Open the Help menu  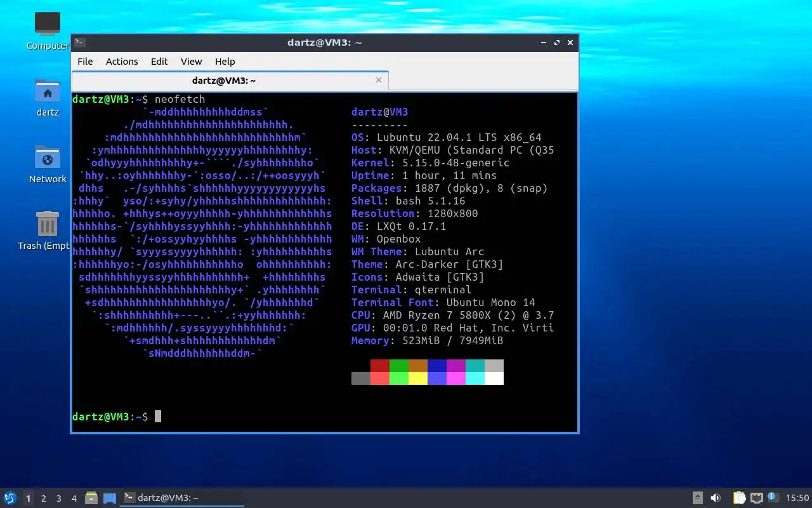(225, 61)
